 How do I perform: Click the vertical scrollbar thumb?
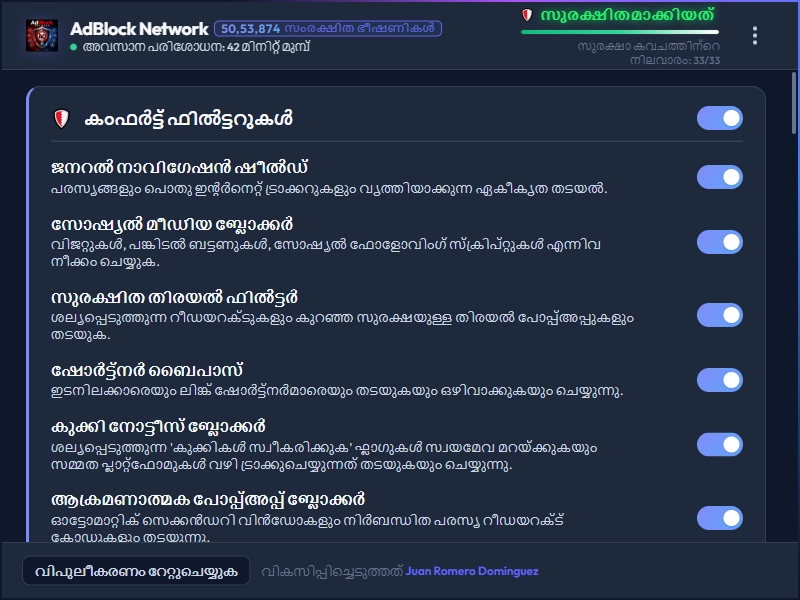pos(794,103)
